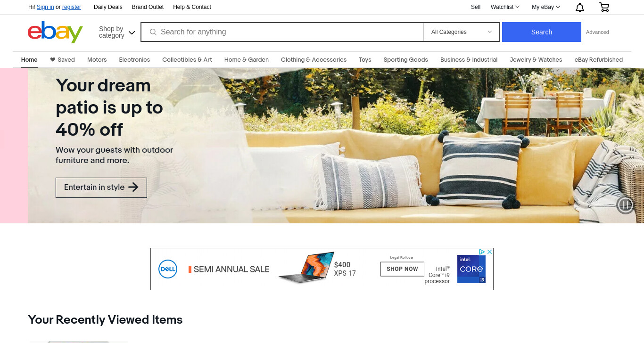
Task: Select the Electronics category tab
Action: tap(134, 60)
